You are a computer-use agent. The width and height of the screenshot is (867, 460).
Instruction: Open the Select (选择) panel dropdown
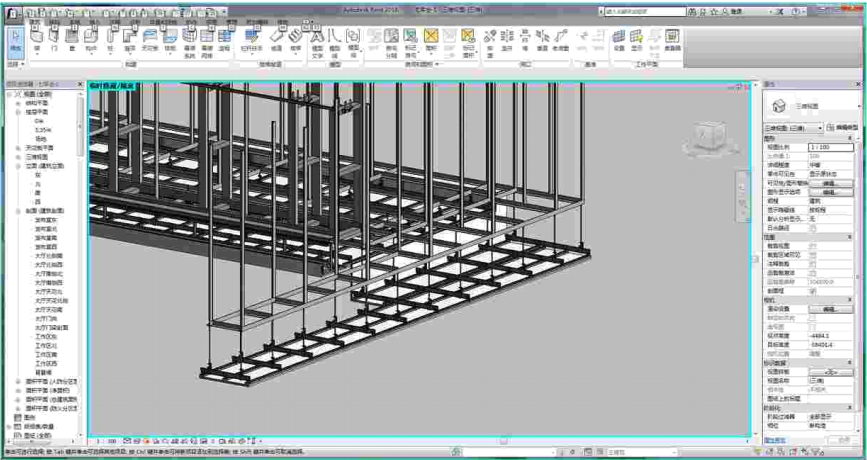pos(15,65)
